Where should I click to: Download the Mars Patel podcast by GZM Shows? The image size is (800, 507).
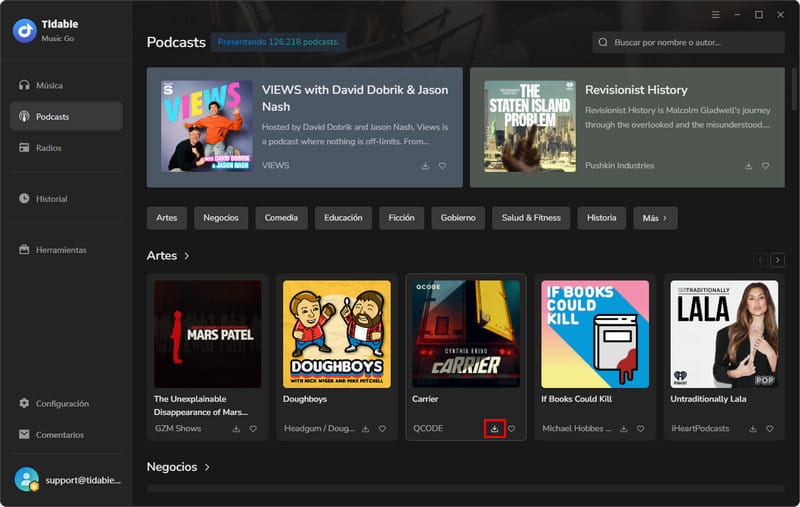click(x=236, y=429)
